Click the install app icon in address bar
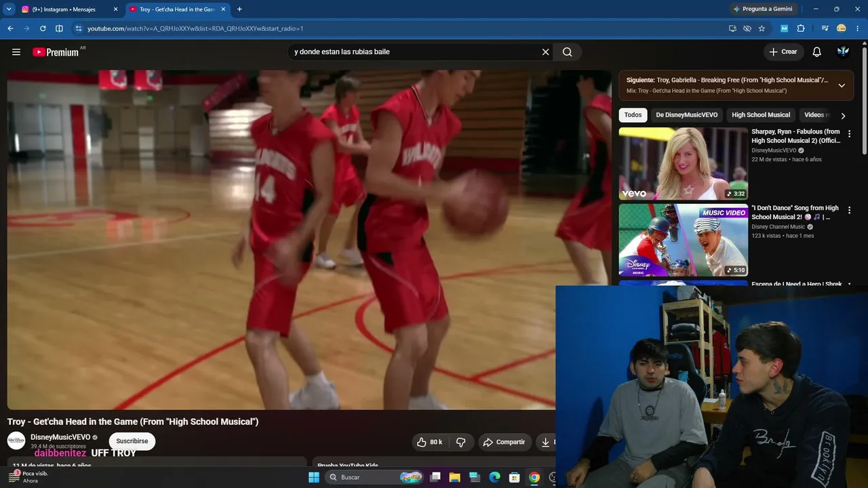Viewport: 868px width, 488px height. [x=732, y=28]
